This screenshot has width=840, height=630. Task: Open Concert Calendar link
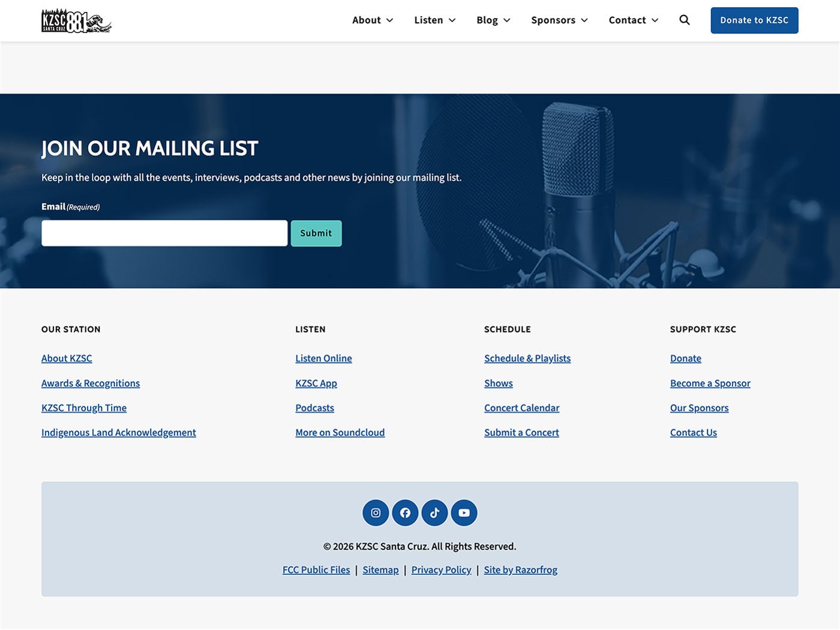tap(522, 408)
